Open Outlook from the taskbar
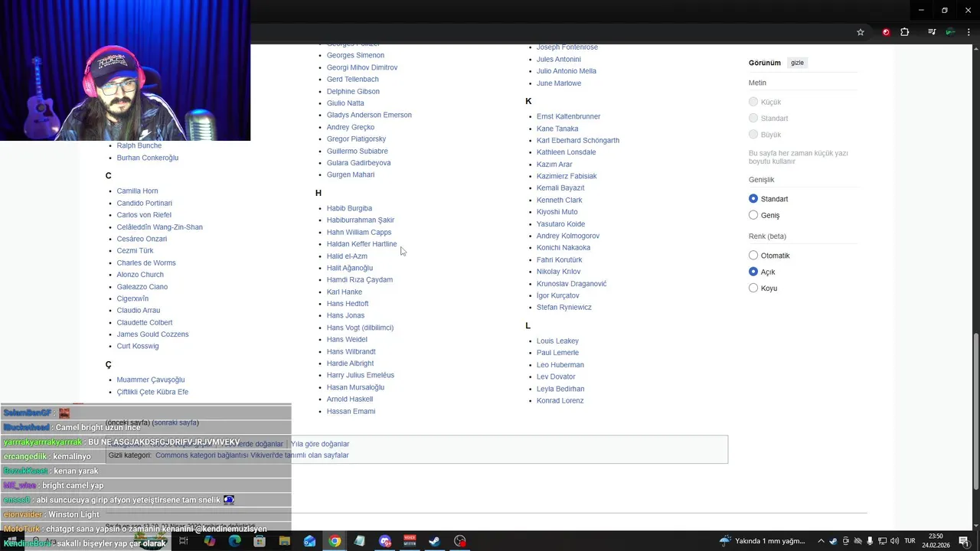 pyautogui.click(x=309, y=541)
